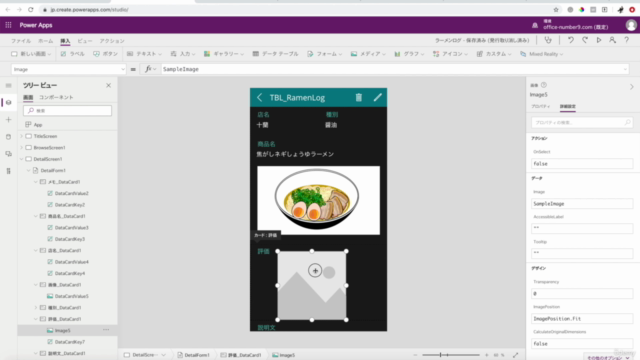
Task: Click the zoom in plus button
Action: 487,355
